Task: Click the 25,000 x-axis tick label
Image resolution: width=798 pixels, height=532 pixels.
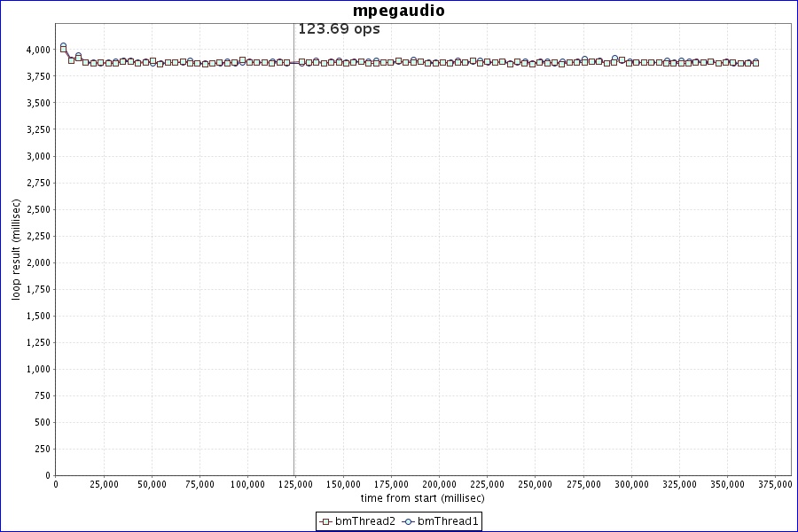Action: pyautogui.click(x=104, y=485)
